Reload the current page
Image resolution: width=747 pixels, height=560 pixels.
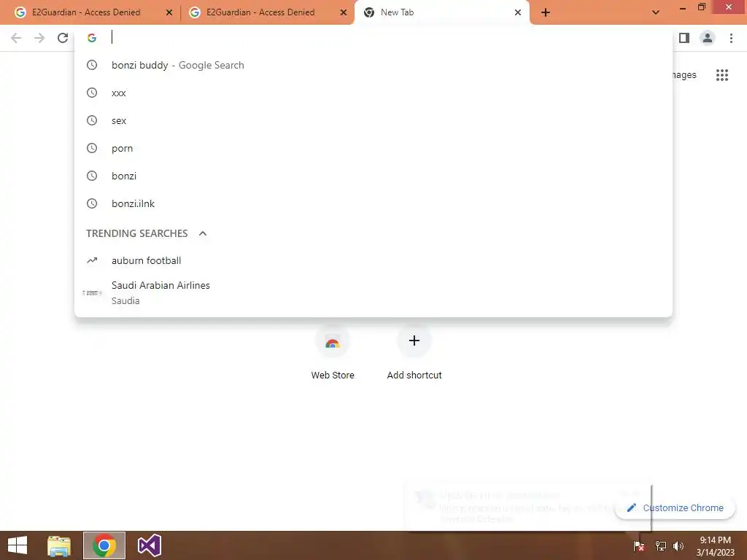[x=63, y=38]
